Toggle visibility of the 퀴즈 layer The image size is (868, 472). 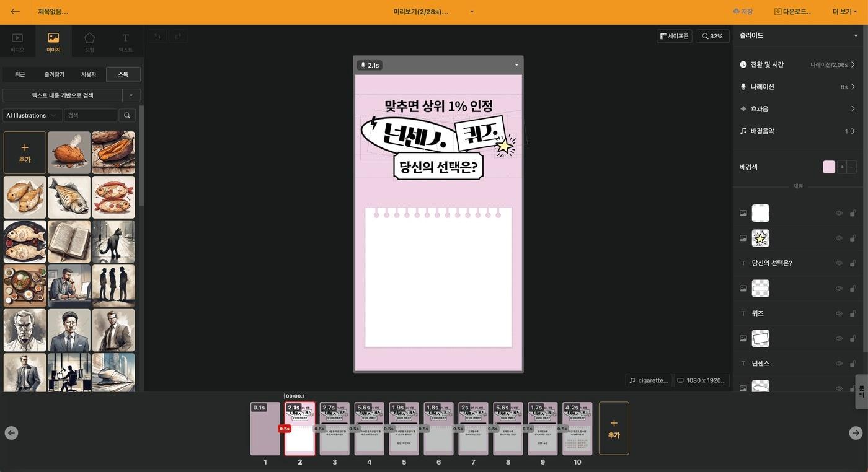838,312
